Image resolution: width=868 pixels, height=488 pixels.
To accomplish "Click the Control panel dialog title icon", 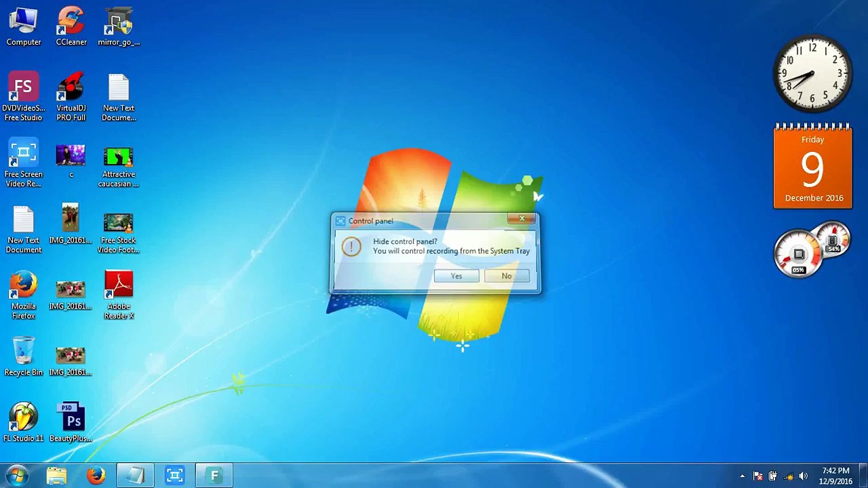I will [x=340, y=221].
